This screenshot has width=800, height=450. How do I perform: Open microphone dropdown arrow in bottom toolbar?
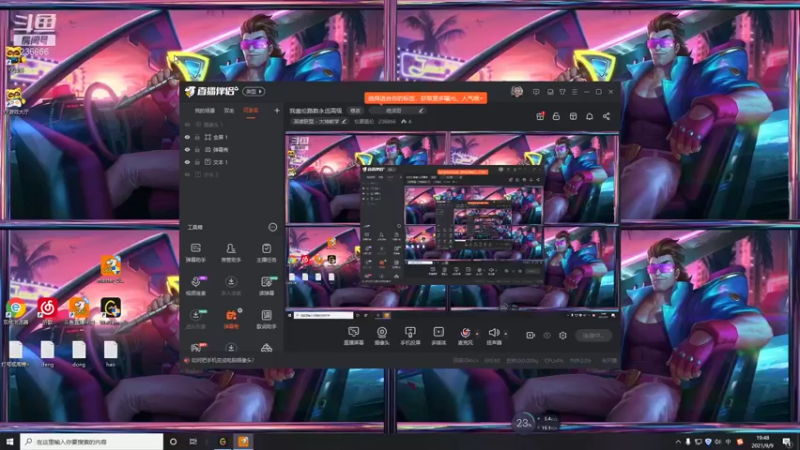point(478,334)
